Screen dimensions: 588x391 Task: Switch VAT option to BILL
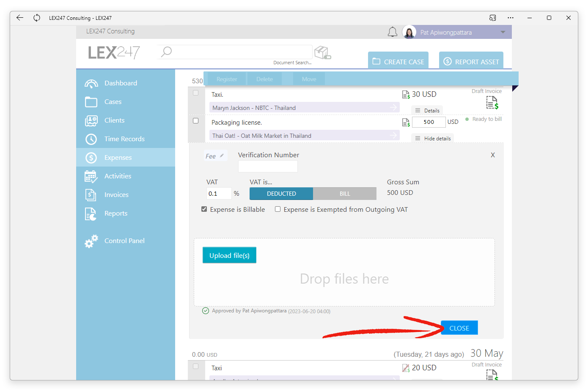[x=345, y=194]
